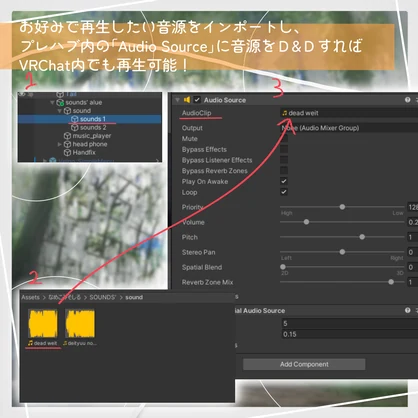Click the Audio Source speaker icon
This screenshot has height=418, width=418.
[x=187, y=100]
